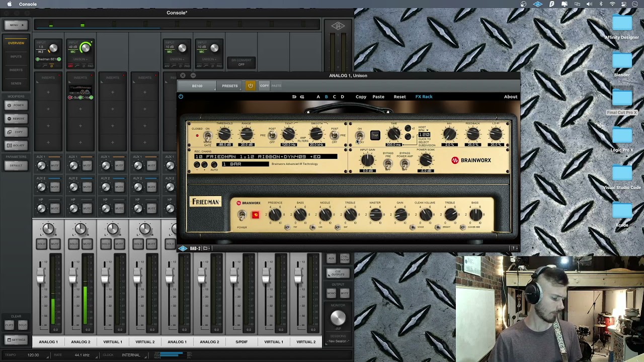644x362 pixels.
Task: Flip the Bypass Pre switch
Action: (388, 164)
